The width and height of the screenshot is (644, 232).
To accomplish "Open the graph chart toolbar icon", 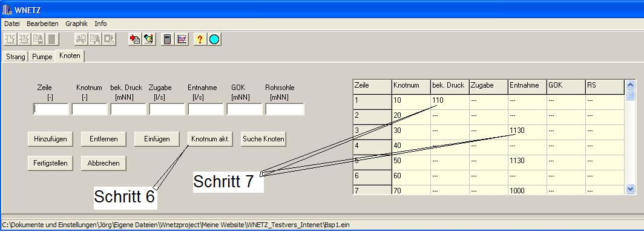I will tap(181, 39).
